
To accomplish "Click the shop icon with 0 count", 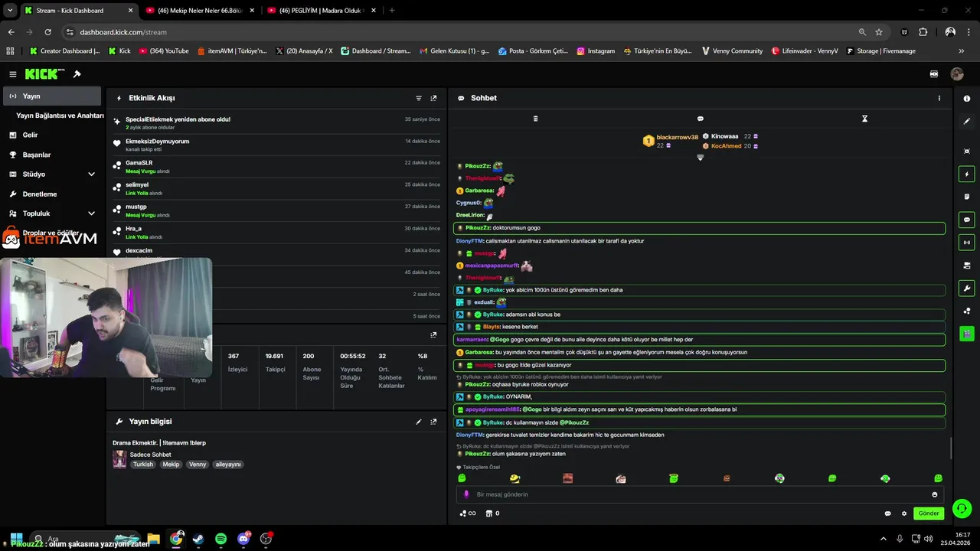I will coord(492,514).
